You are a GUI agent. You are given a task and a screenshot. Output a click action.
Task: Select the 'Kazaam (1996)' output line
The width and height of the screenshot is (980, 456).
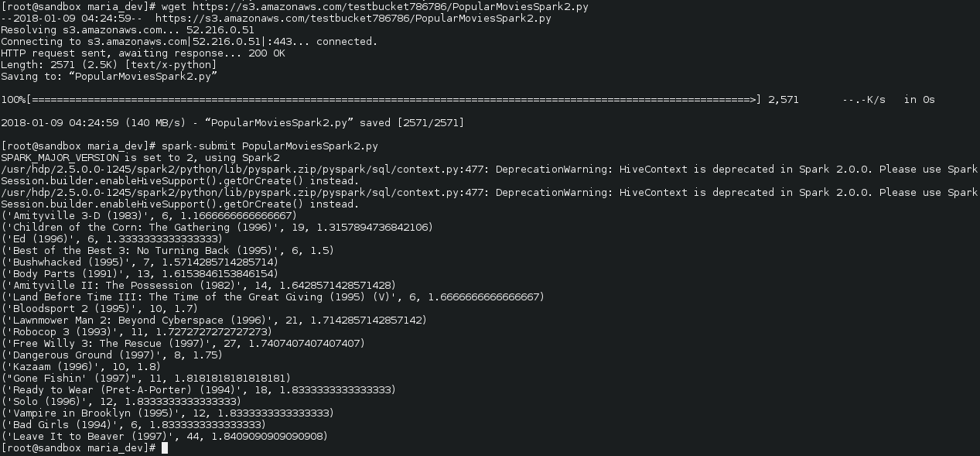coord(81,367)
